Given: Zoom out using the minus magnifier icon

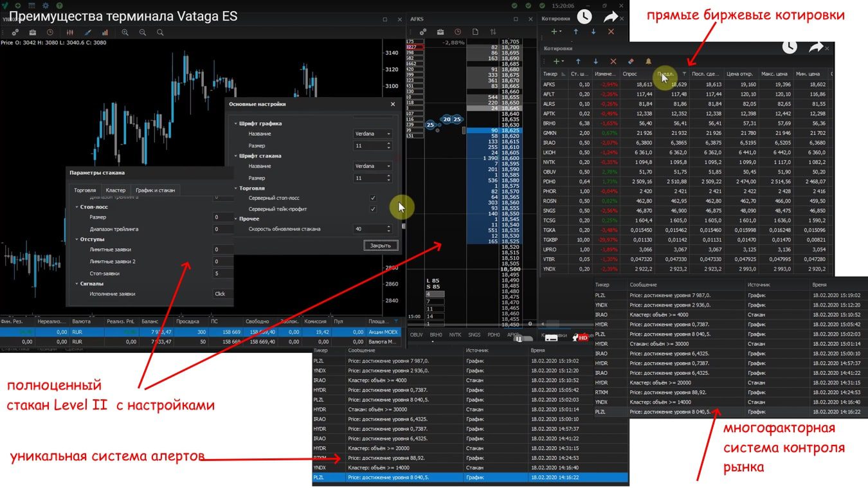Looking at the screenshot, I should tap(143, 32).
